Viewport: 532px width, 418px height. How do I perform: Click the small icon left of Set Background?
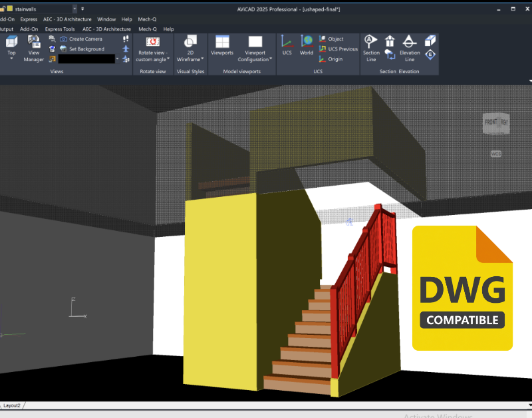coord(52,49)
